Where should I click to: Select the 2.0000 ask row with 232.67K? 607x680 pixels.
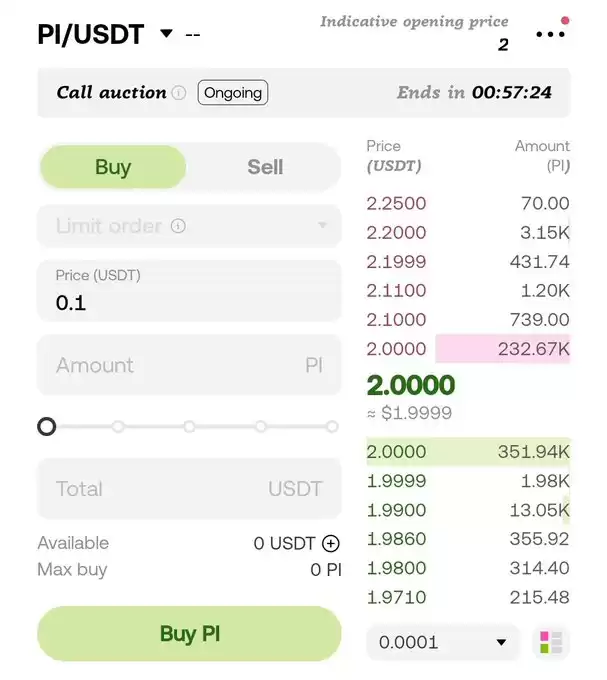(x=468, y=349)
